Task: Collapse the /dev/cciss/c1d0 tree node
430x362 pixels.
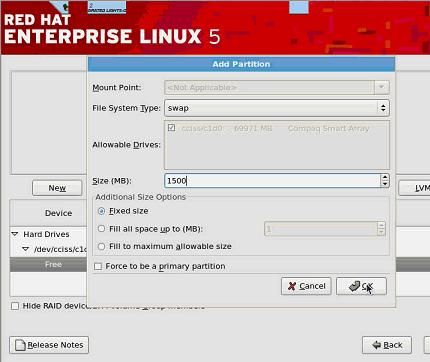Action: tap(26, 249)
